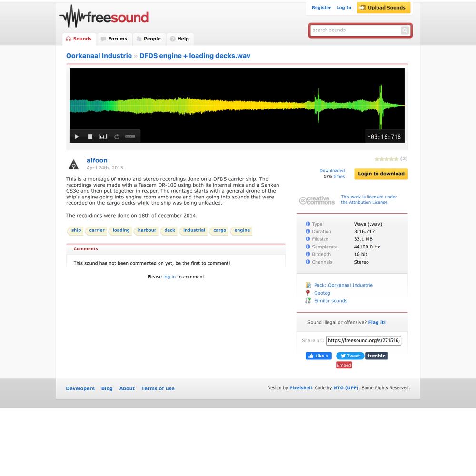This screenshot has height=476, width=476.
Task: Toggle the time counter display
Action: point(384,137)
